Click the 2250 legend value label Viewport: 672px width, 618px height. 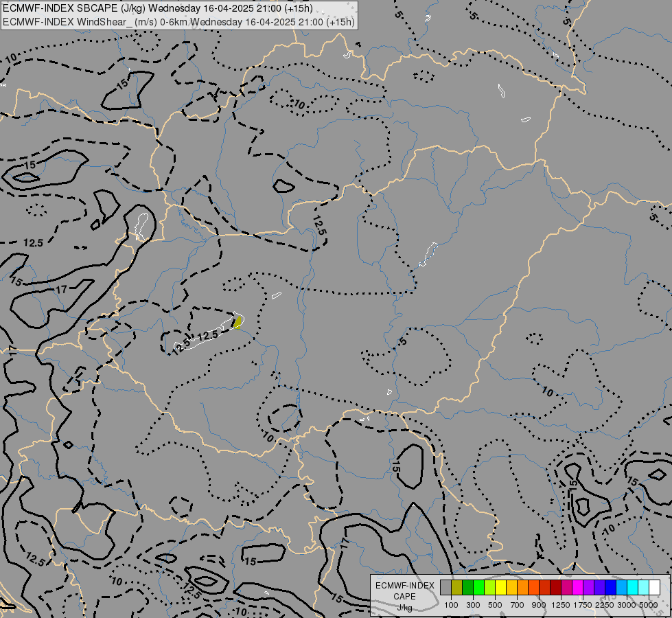click(605, 605)
